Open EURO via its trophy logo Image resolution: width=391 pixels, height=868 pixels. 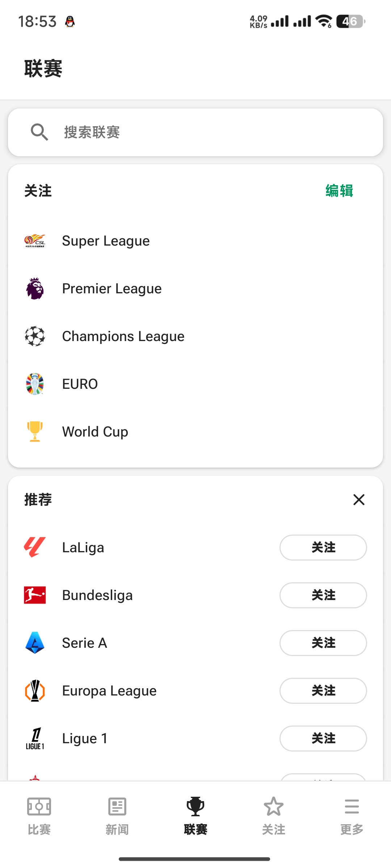coord(35,384)
